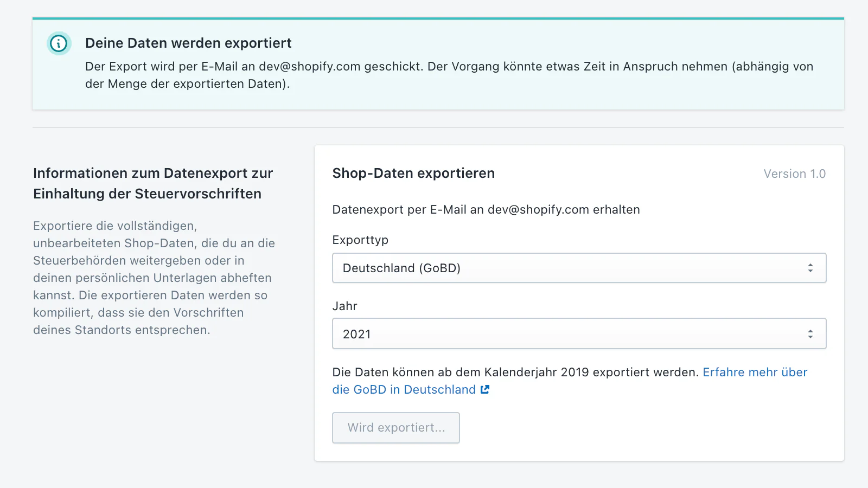Click the Jahr label
This screenshot has width=868, height=488.
pyautogui.click(x=344, y=306)
